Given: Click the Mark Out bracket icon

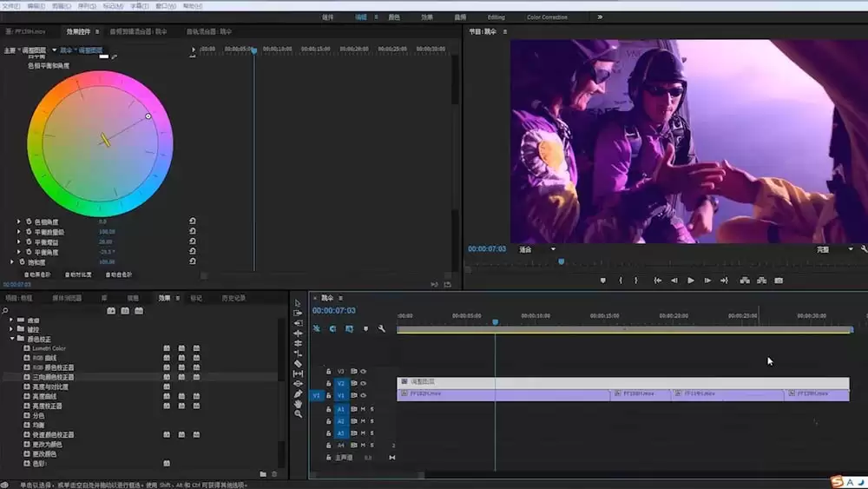Looking at the screenshot, I should coord(636,281).
